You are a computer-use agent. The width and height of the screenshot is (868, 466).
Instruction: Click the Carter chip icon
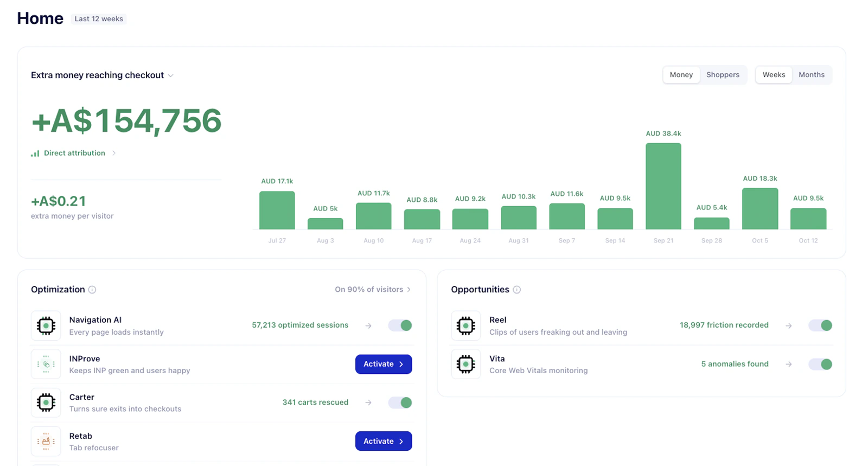tap(46, 403)
